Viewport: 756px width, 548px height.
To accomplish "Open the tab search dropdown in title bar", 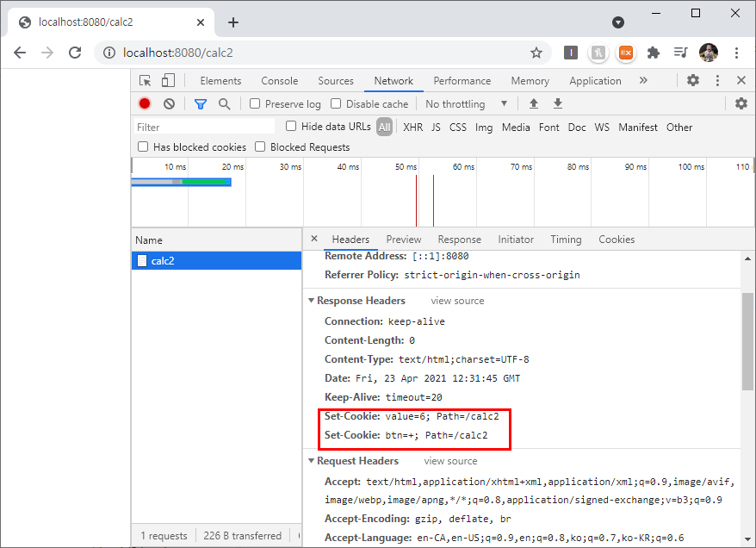I will click(x=618, y=22).
